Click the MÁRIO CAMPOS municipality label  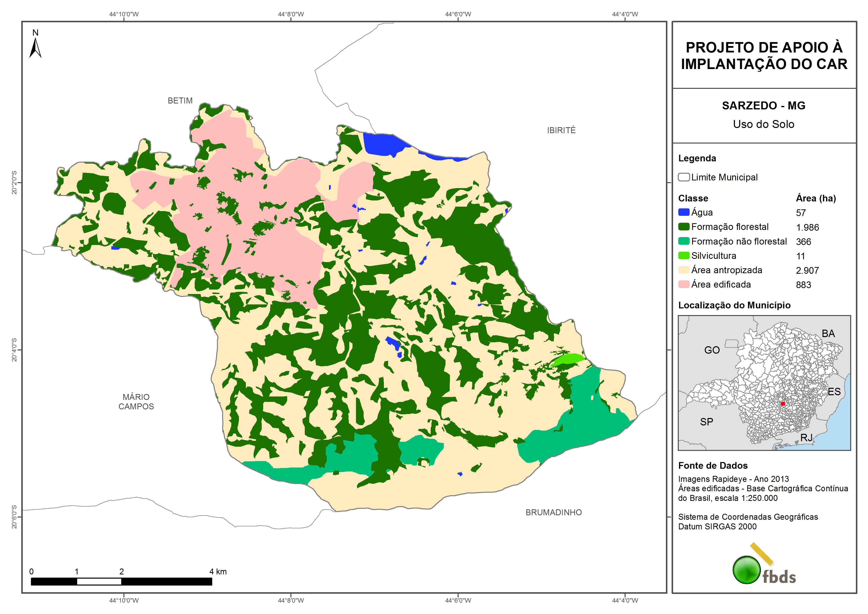click(x=136, y=401)
